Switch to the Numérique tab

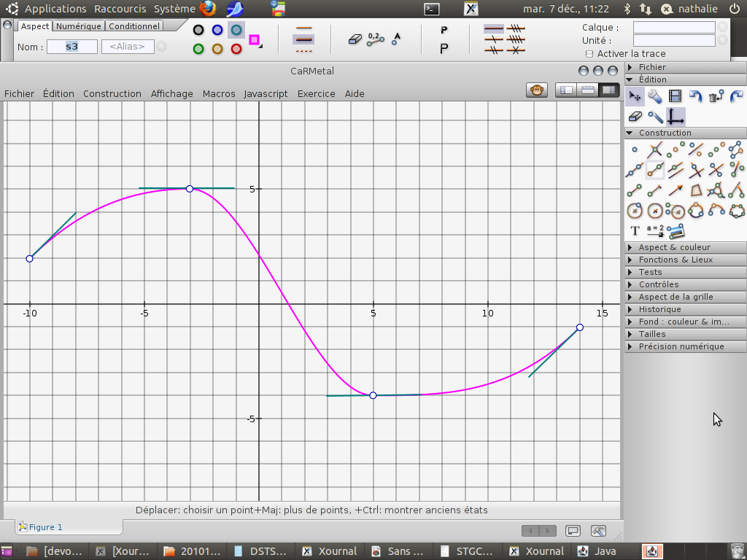[79, 26]
